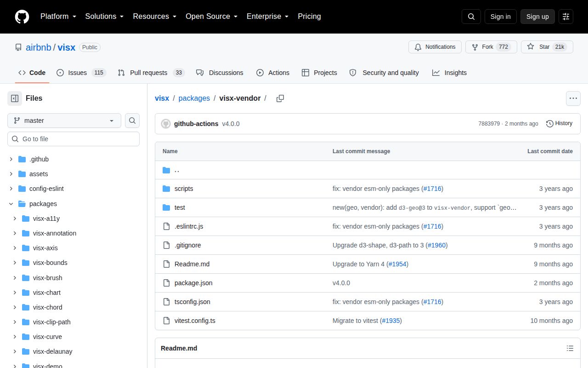The height and width of the screenshot is (368, 588).
Task: Click the tsconfig.json file icon
Action: tap(166, 302)
